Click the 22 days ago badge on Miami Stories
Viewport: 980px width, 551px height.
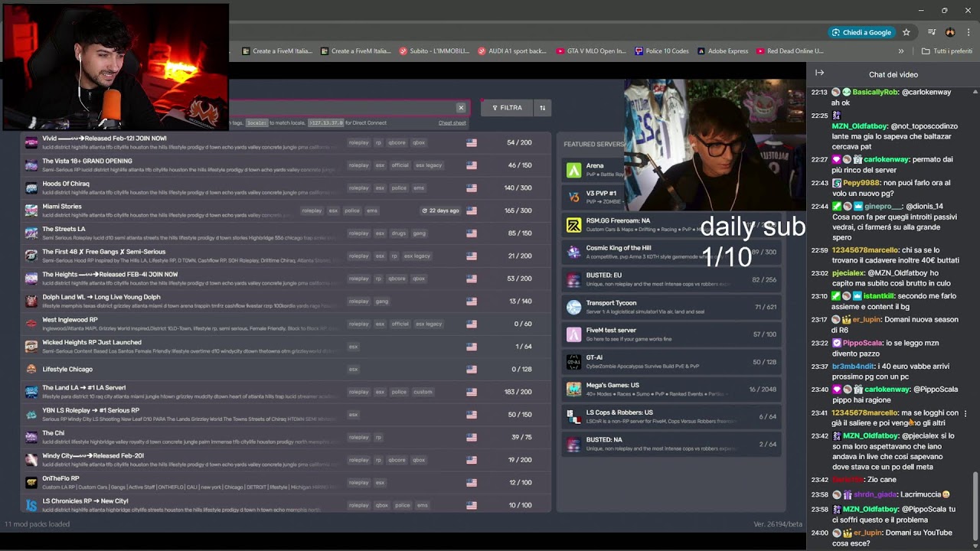(x=440, y=210)
